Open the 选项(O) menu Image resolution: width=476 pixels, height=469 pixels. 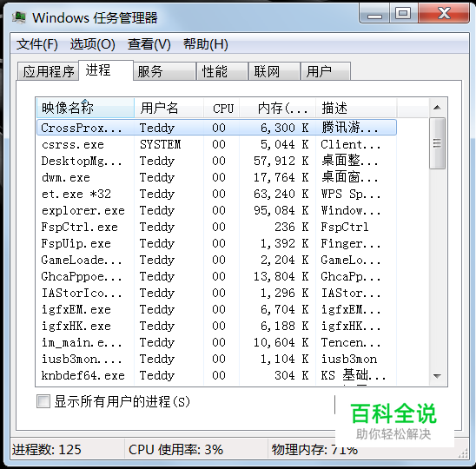point(93,44)
